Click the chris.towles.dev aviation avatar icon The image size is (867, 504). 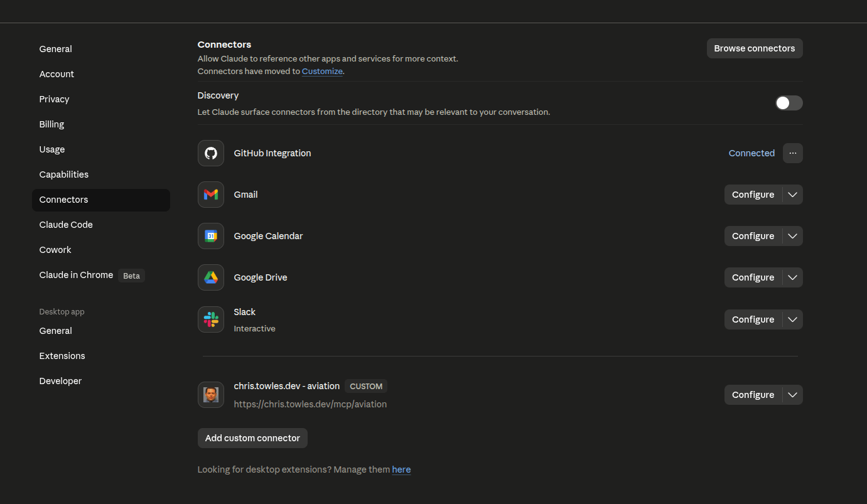[x=211, y=395]
